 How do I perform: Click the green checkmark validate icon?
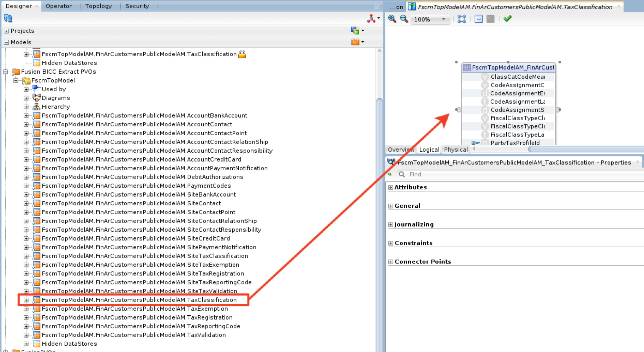pyautogui.click(x=507, y=19)
